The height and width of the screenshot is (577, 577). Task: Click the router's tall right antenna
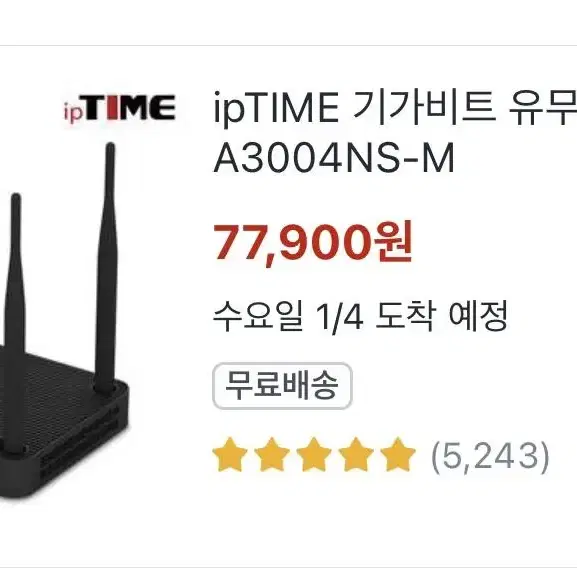tap(106, 267)
